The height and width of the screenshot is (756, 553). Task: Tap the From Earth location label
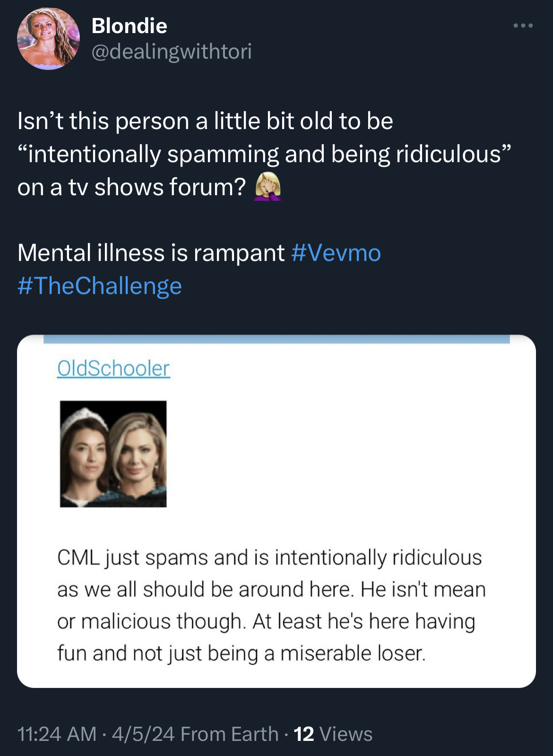(230, 734)
